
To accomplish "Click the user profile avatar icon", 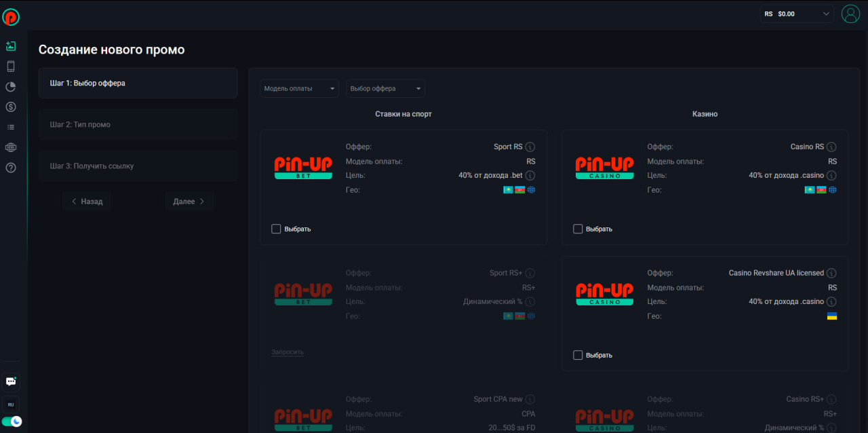I will pyautogui.click(x=850, y=14).
